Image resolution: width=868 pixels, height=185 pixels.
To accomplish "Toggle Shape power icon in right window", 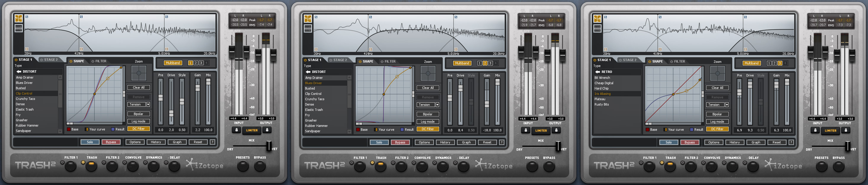I will 649,62.
